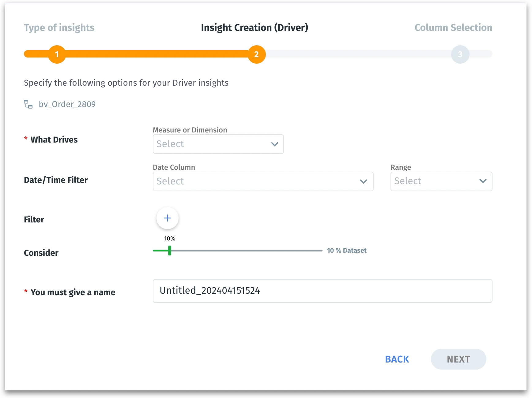Go to Column Selection step
The width and height of the screenshot is (532, 398).
(x=453, y=28)
